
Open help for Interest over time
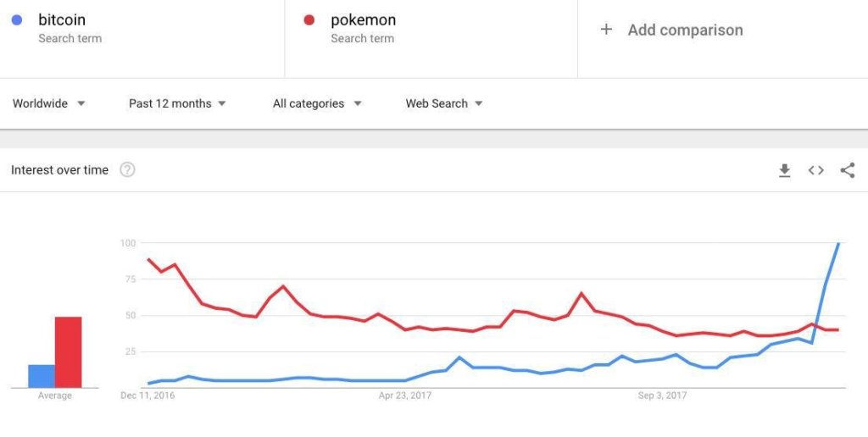pyautogui.click(x=127, y=170)
